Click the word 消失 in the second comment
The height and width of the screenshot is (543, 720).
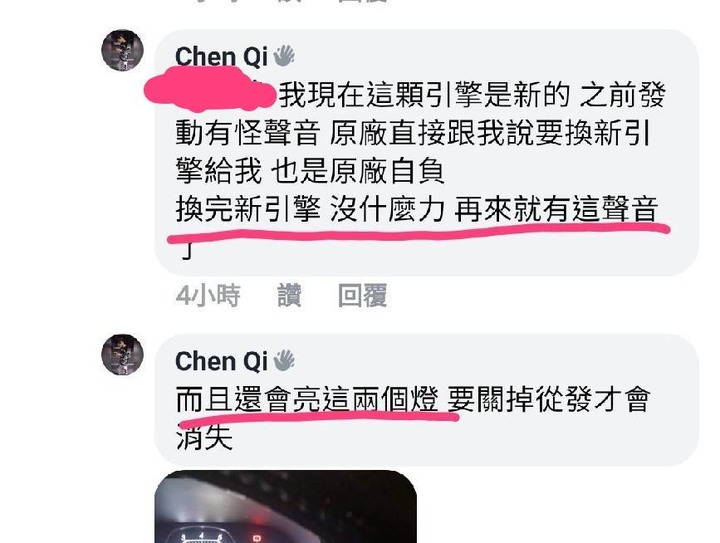[x=204, y=437]
